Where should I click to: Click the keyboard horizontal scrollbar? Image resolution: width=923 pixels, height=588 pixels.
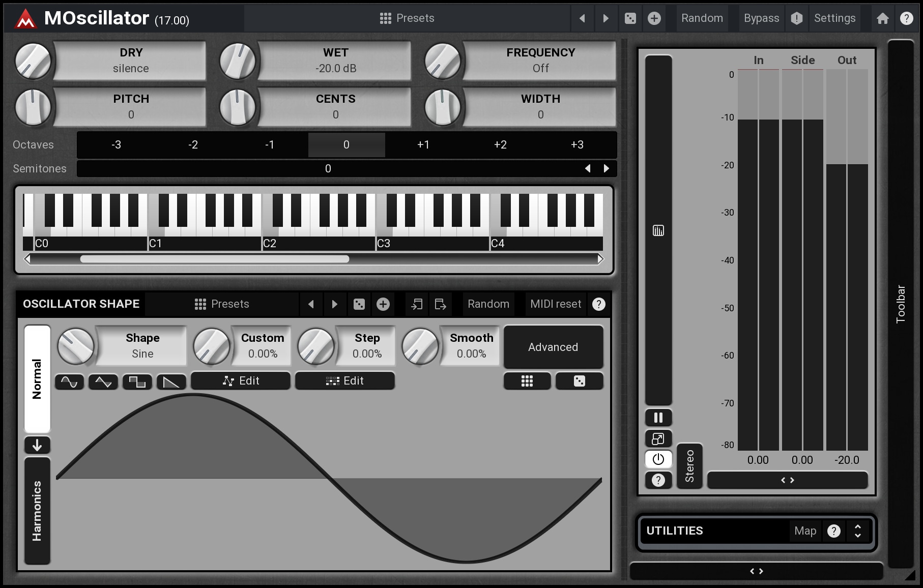(x=214, y=259)
